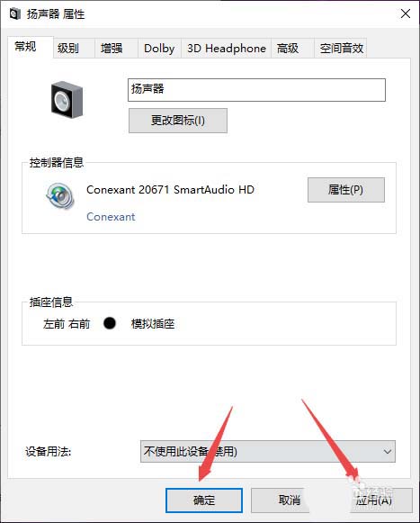Image resolution: width=420 pixels, height=523 pixels.
Task: Close the 扬声器 属性 dialog
Action: tap(406, 14)
